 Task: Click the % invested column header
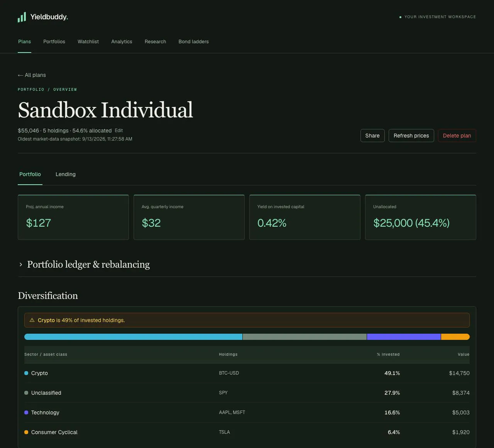click(388, 354)
